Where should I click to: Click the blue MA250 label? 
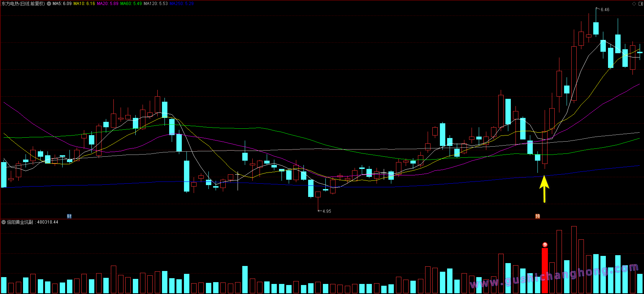[x=181, y=4]
